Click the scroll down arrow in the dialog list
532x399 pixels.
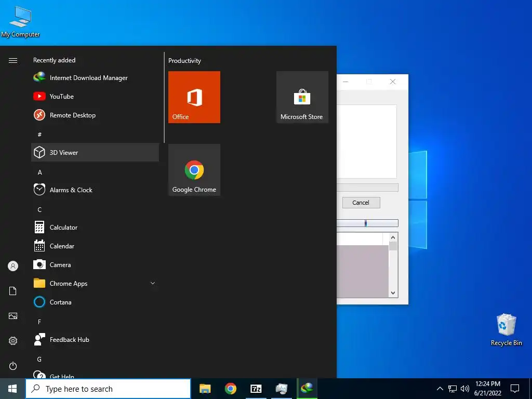tap(393, 293)
